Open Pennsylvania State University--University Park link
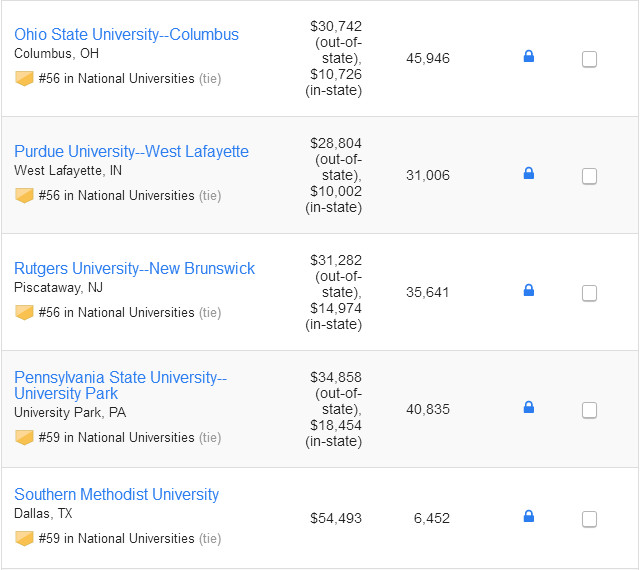641x570 pixels. click(x=120, y=385)
